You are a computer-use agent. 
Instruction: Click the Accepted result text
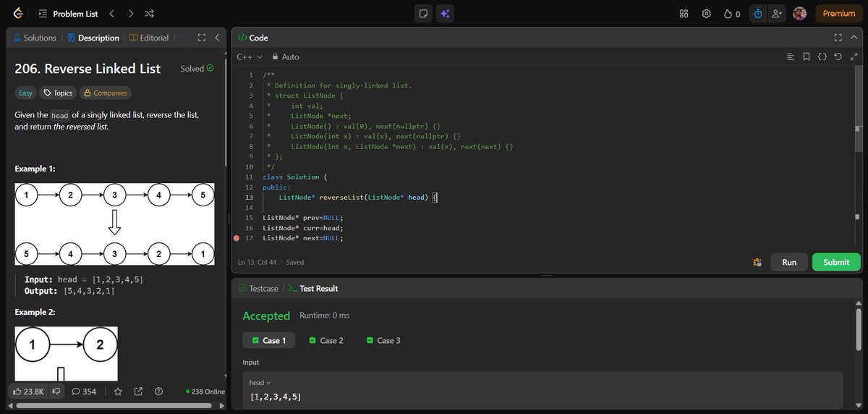tap(266, 316)
